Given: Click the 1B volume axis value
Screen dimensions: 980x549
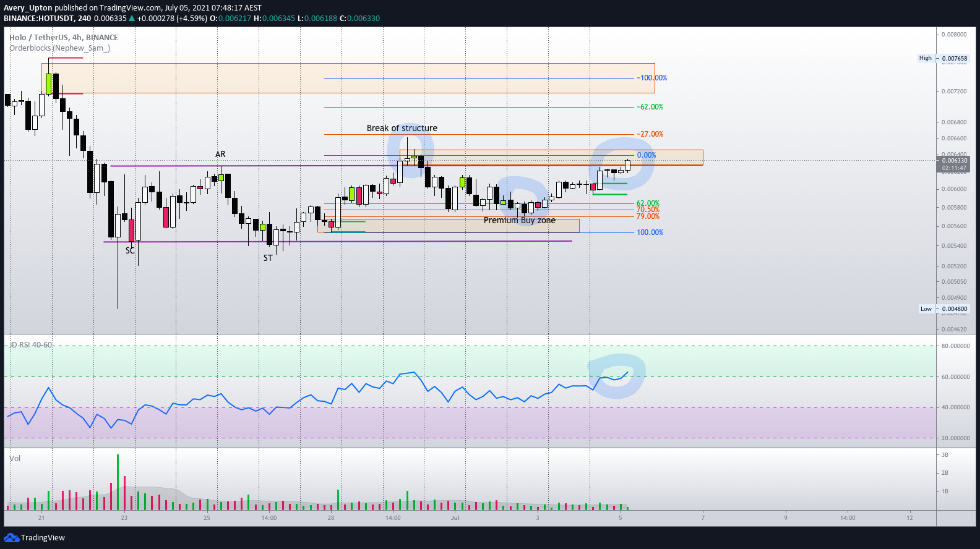Looking at the screenshot, I should pos(945,492).
